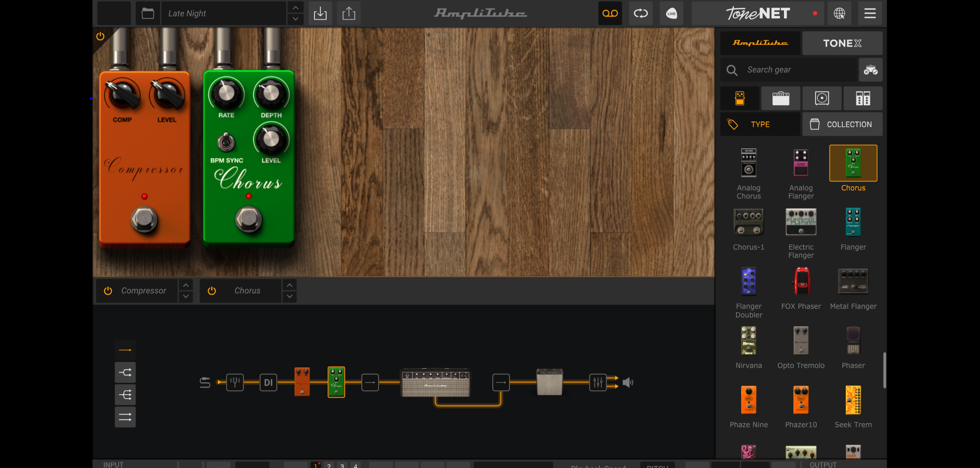Open the Chorus slot model selector
This screenshot has width=980, height=468.
pos(248,290)
